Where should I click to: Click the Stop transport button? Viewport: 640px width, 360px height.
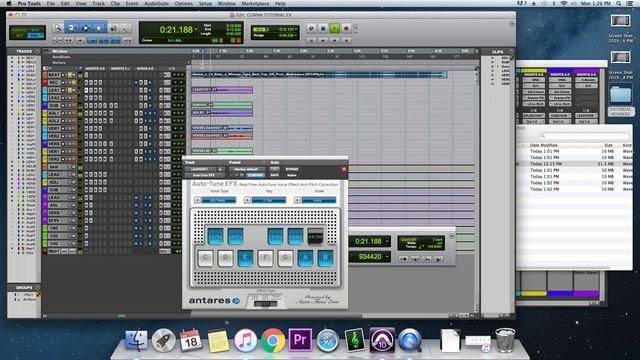(x=323, y=28)
